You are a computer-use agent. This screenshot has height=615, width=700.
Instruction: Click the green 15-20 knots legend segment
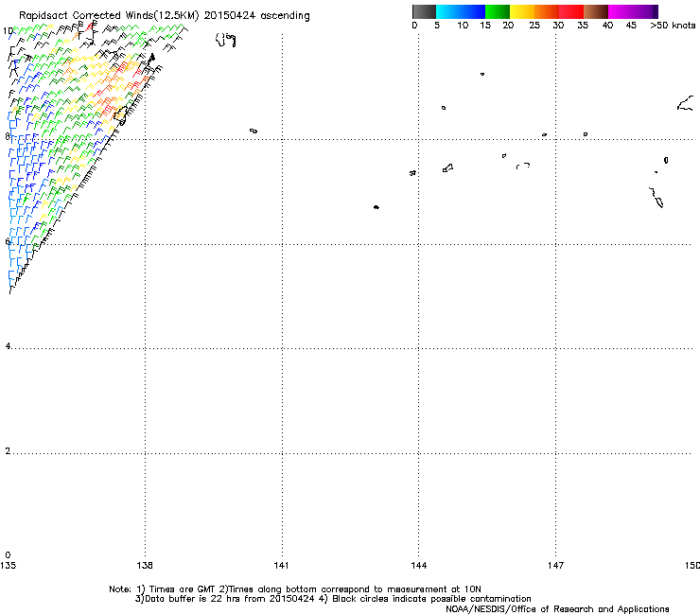[498, 11]
